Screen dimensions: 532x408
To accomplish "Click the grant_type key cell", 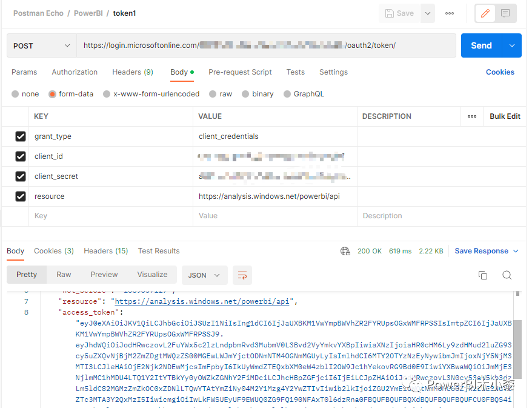I will pos(111,136).
